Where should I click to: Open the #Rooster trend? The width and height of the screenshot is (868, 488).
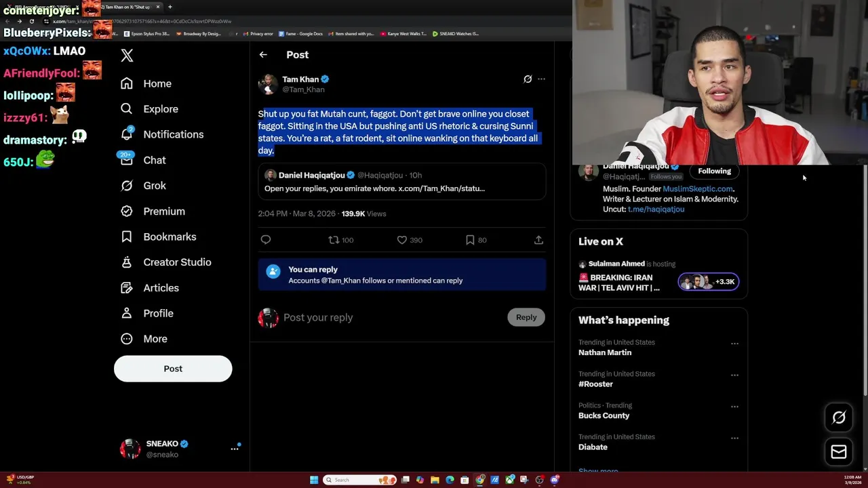pyautogui.click(x=595, y=384)
